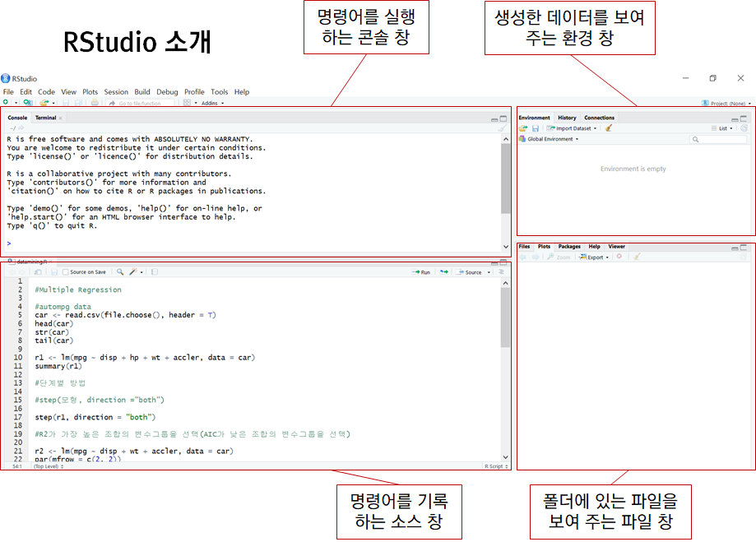756x542 pixels.
Task: Open the New File dropdown arrow
Action: (x=16, y=103)
